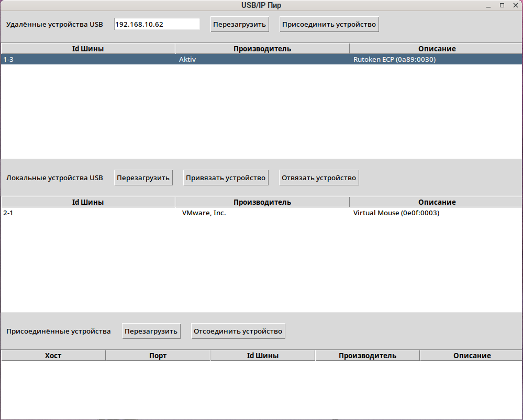Image resolution: width=523 pixels, height=420 pixels.
Task: Click Id Шины header in attached devices table
Action: point(263,356)
